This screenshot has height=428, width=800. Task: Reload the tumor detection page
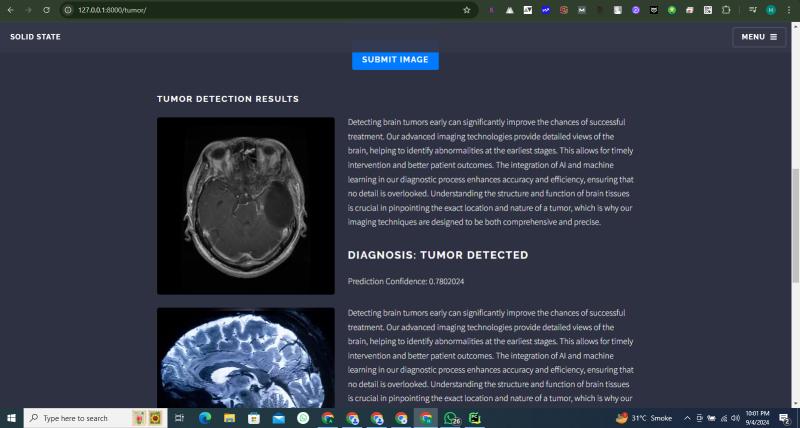46,10
